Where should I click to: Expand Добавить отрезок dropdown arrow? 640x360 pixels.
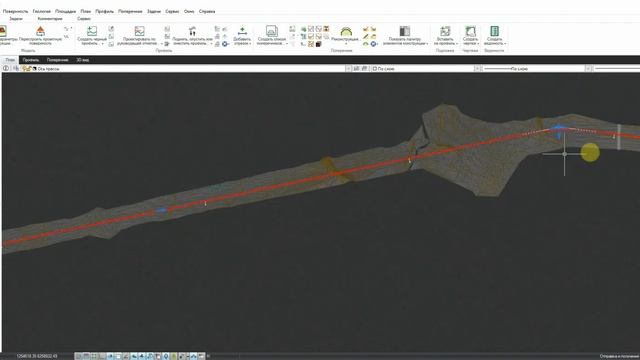tap(250, 43)
